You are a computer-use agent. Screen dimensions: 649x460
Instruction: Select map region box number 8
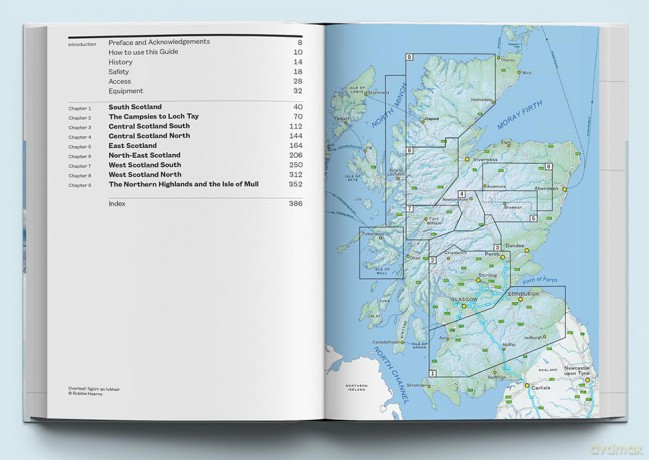[x=409, y=151]
